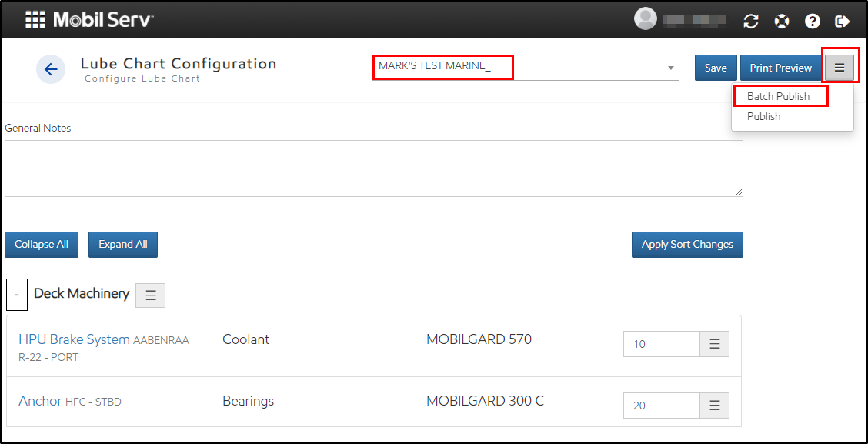Open the hamburger menu next to Print Preview
This screenshot has width=868, height=444.
[x=840, y=67]
